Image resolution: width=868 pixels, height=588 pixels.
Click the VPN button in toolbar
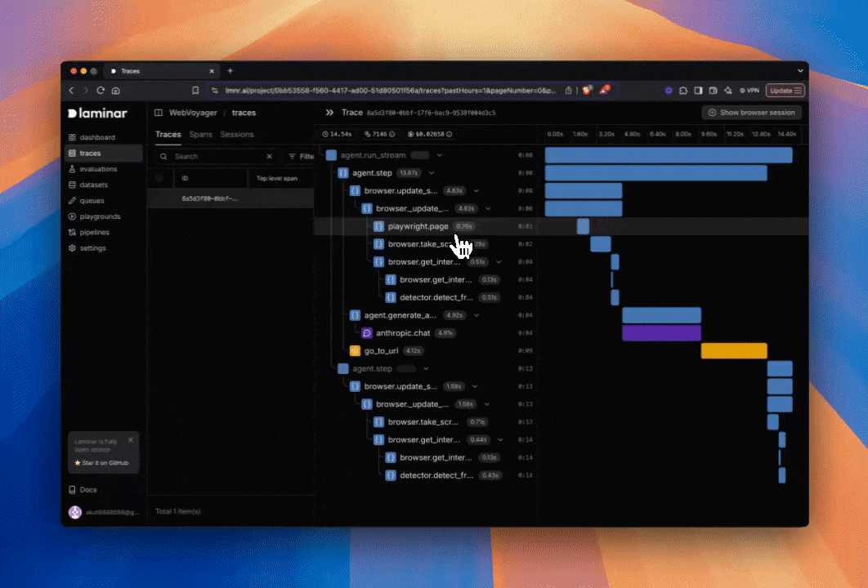pos(749,90)
